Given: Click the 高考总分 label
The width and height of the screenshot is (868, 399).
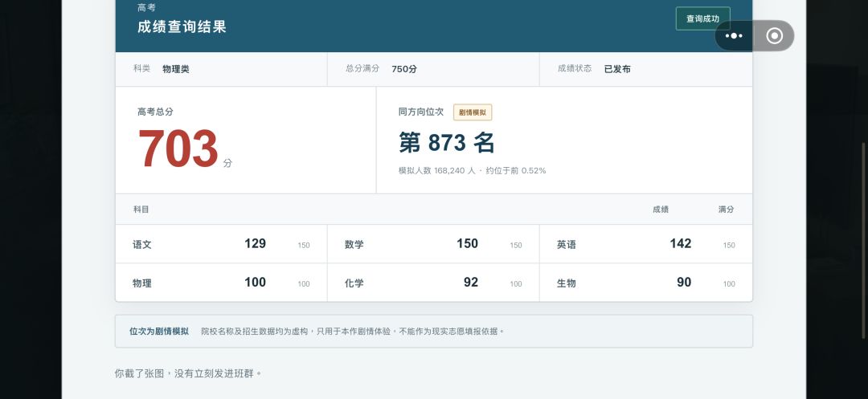Looking at the screenshot, I should 156,112.
